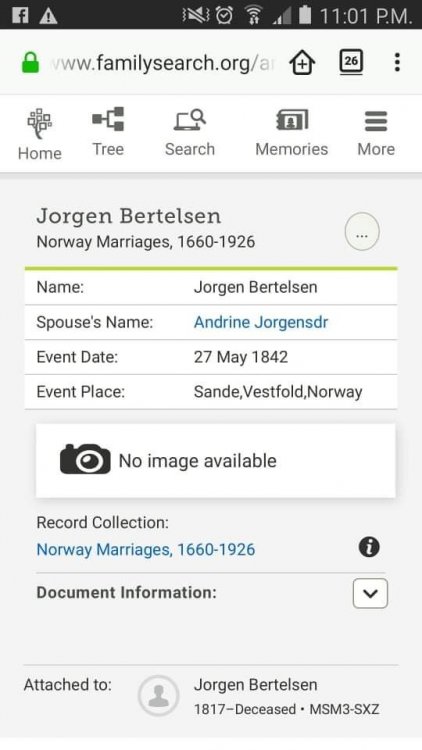Open the browser three-dot overflow menu

[x=397, y=62]
